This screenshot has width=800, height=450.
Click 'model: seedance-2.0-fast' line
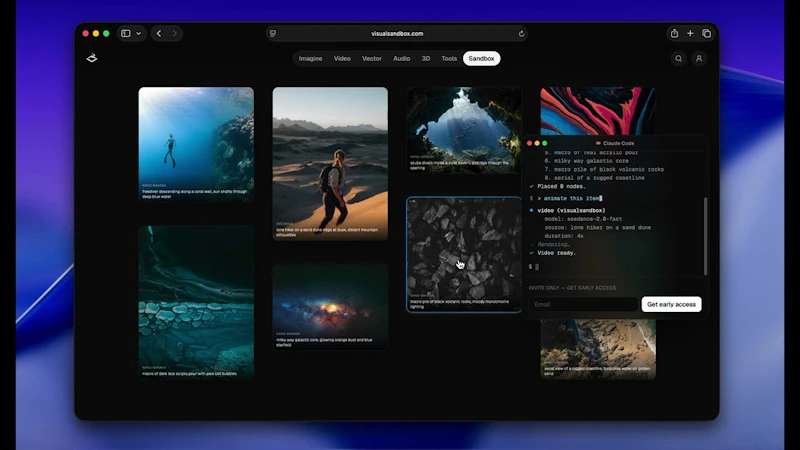click(x=583, y=219)
